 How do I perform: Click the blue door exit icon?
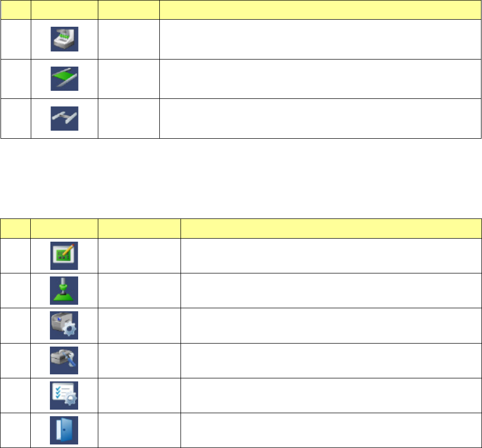[64, 430]
